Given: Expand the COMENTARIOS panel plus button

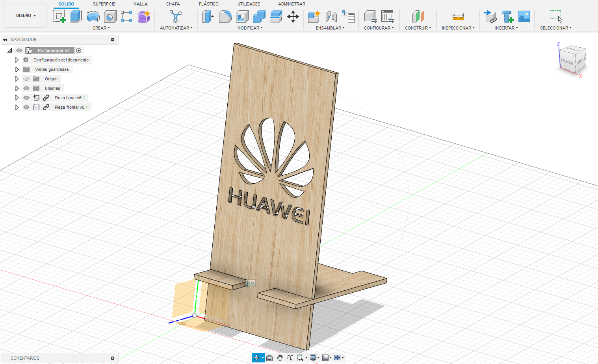Looking at the screenshot, I should point(113,358).
